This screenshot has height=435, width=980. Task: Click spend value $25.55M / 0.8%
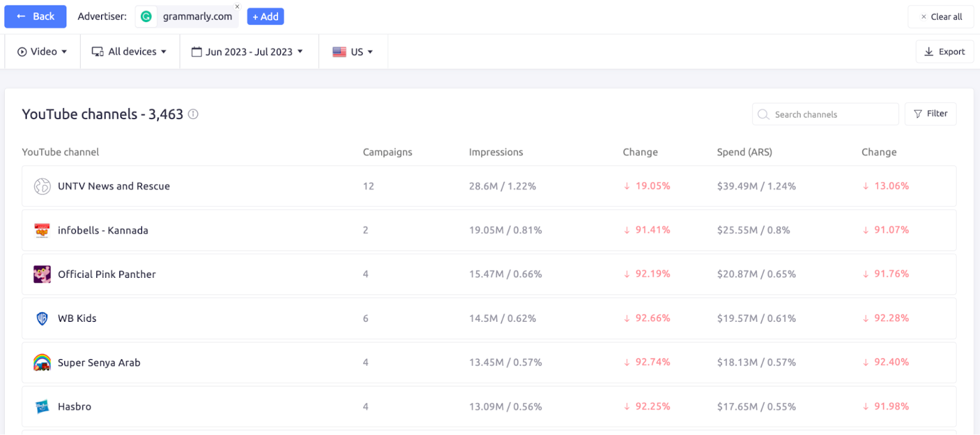(753, 230)
